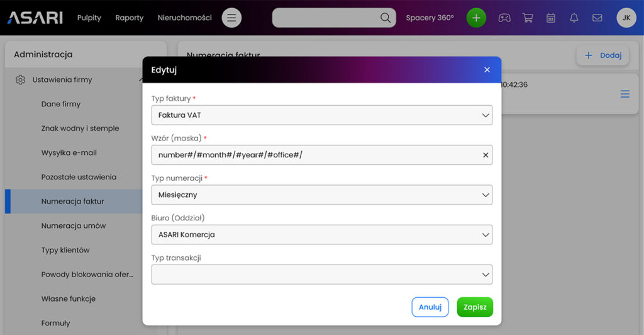
Task: Expand the Typ numeracji dropdown
Action: click(321, 195)
